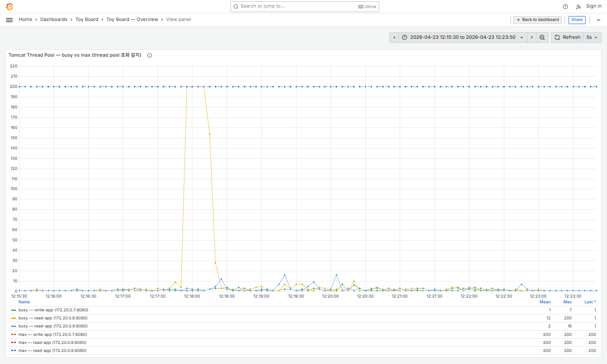Toggle busy — read-app (172.20.0.8:8080) legend series
The image size is (607, 364).
coord(53,318)
